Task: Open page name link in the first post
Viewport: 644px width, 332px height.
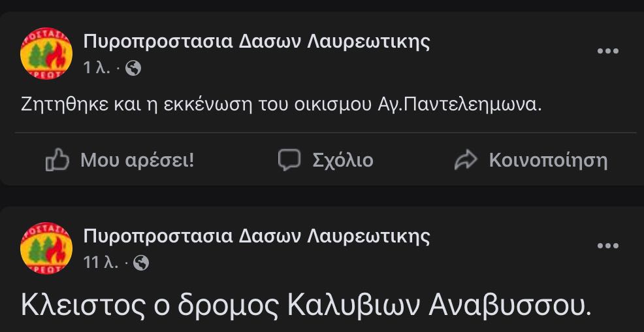Action: coord(257,42)
